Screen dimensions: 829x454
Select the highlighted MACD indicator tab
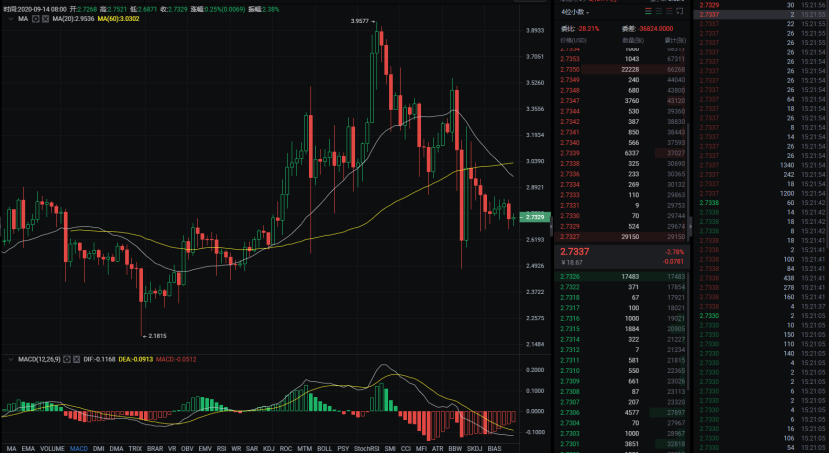79,449
